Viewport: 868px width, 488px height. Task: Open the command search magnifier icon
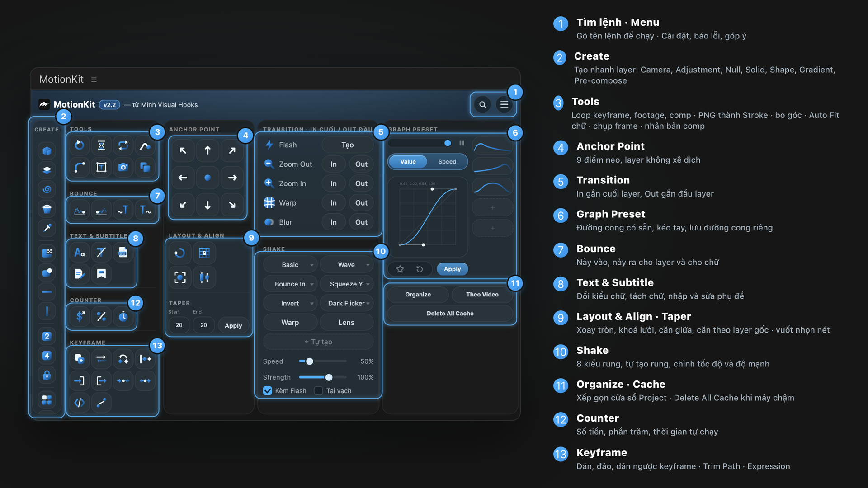coord(482,105)
